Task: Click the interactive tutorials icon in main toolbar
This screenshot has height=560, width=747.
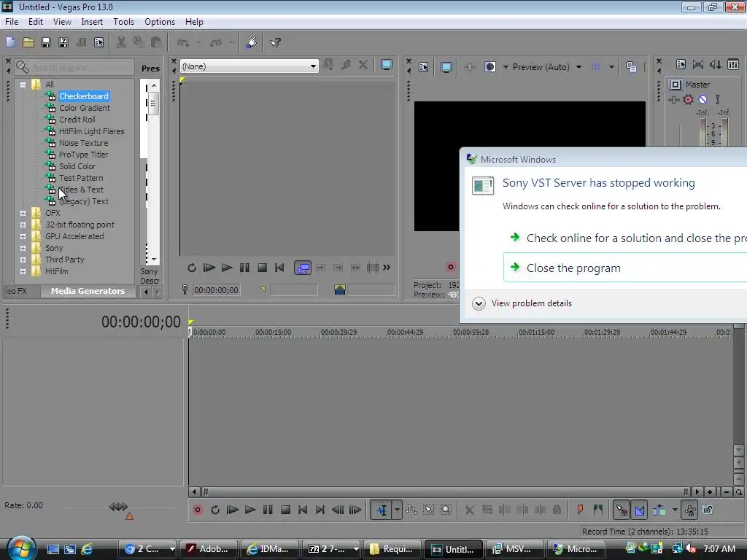Action: pos(251,42)
